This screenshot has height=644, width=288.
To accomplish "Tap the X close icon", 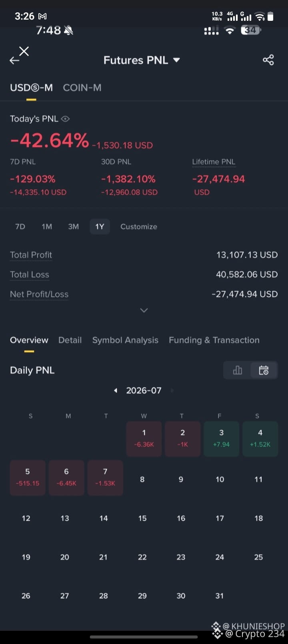I will point(24,51).
